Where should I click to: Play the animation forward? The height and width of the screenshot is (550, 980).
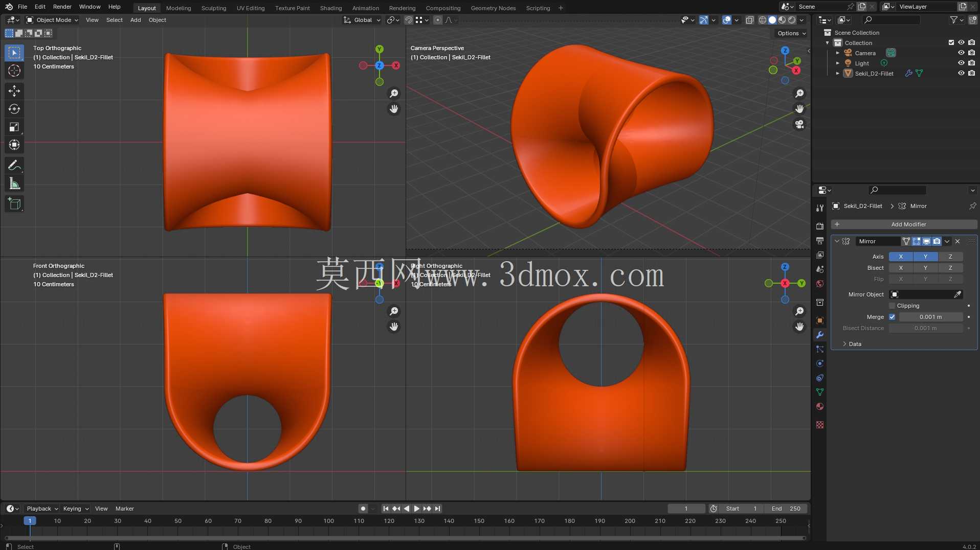pos(416,509)
